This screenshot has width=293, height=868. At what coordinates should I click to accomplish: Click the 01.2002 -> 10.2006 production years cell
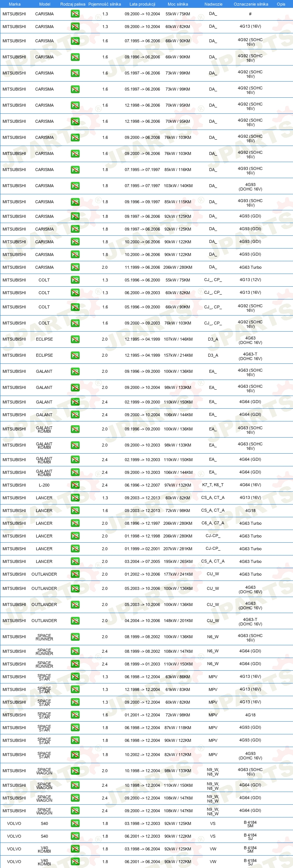click(142, 574)
